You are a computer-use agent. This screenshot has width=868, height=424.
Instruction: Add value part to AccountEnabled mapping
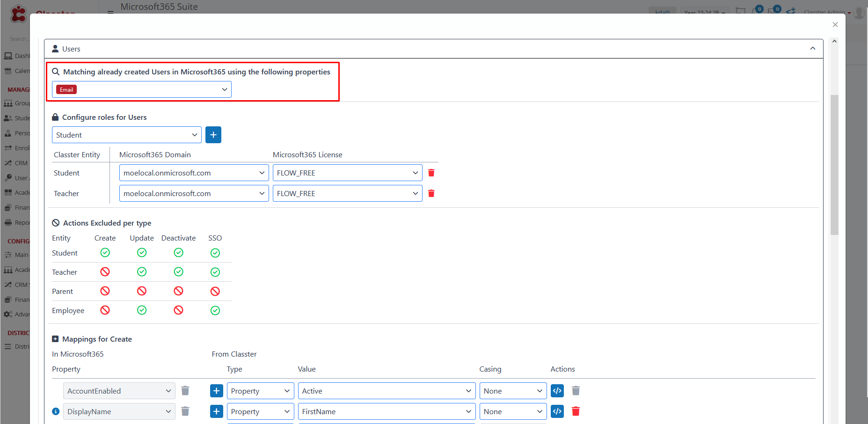(216, 391)
